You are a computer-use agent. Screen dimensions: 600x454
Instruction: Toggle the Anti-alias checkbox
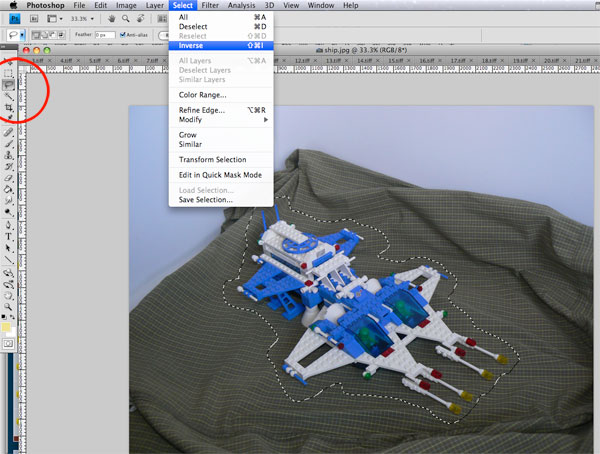(x=124, y=35)
